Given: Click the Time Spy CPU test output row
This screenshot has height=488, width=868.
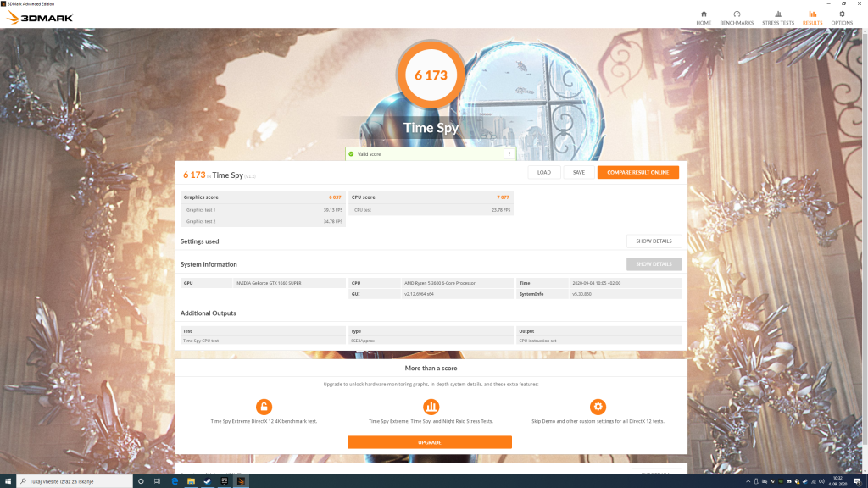Looking at the screenshot, I should tap(263, 341).
